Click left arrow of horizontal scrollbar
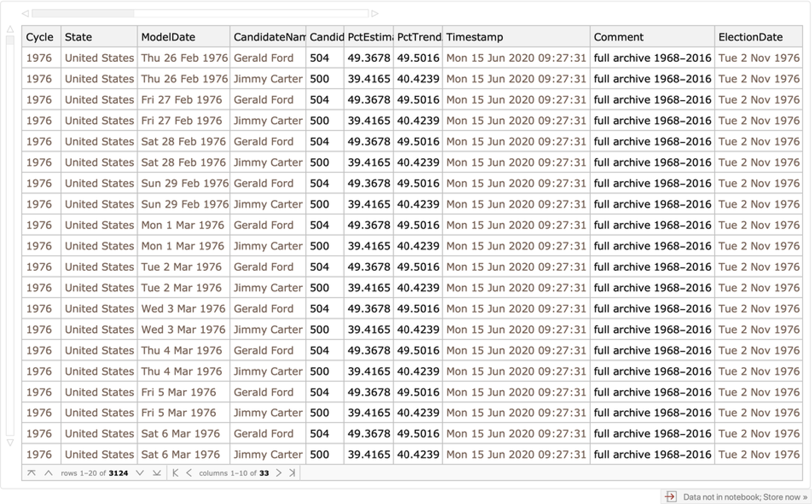 coord(25,14)
